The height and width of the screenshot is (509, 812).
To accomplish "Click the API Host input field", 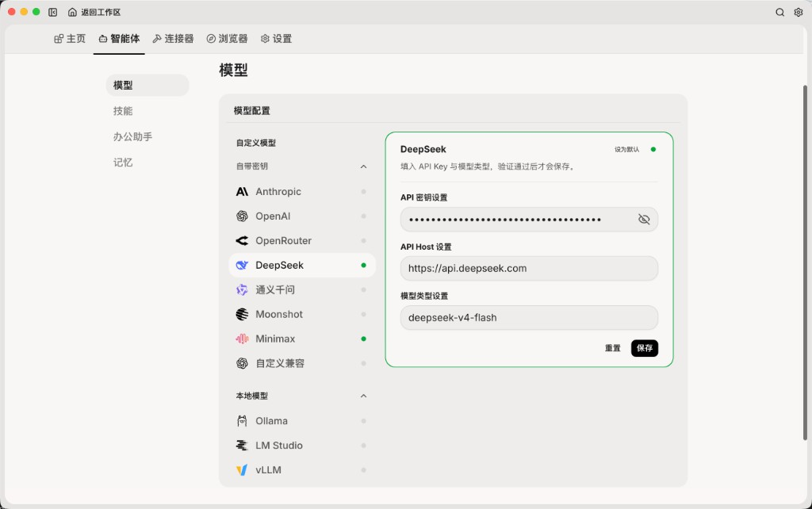I will [x=529, y=268].
